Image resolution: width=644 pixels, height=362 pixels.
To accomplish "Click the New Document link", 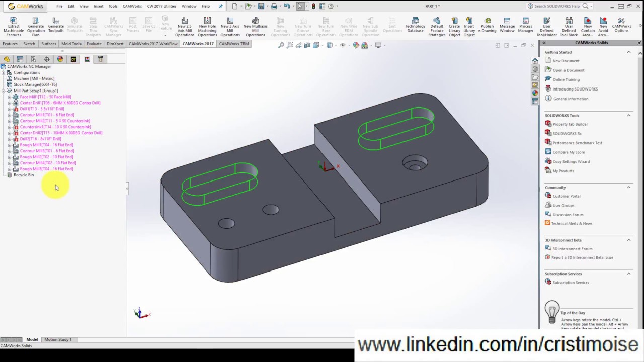I will pos(566,61).
